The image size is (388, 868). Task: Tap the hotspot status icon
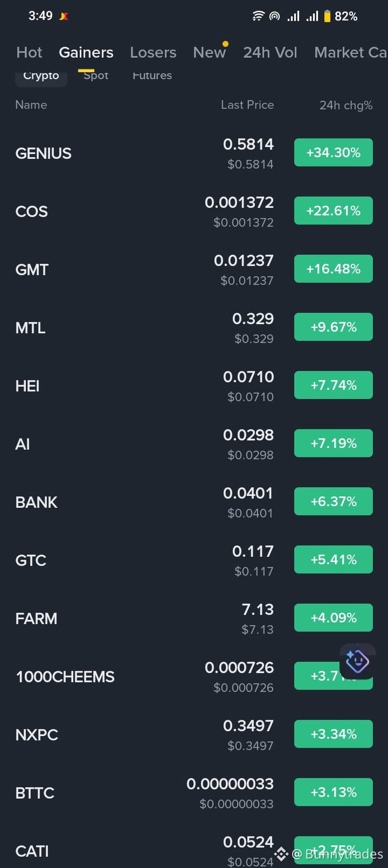click(x=275, y=16)
